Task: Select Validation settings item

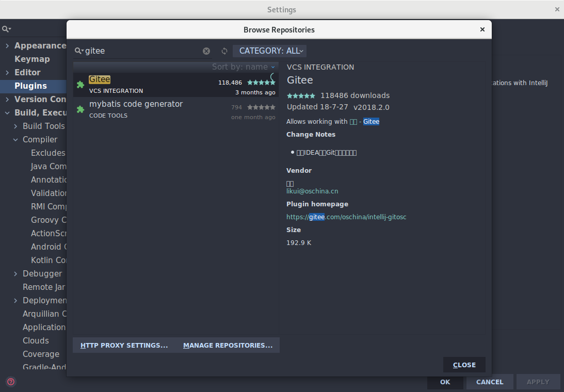Action: click(x=49, y=193)
